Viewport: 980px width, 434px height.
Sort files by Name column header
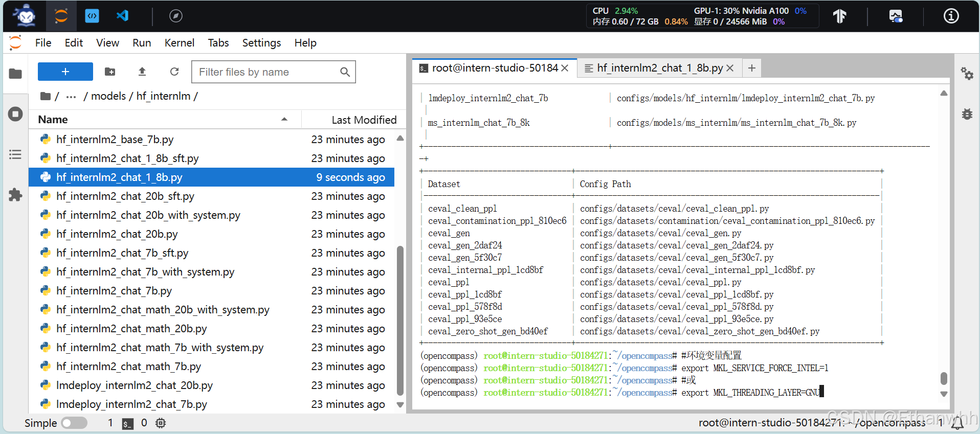pyautogui.click(x=164, y=120)
